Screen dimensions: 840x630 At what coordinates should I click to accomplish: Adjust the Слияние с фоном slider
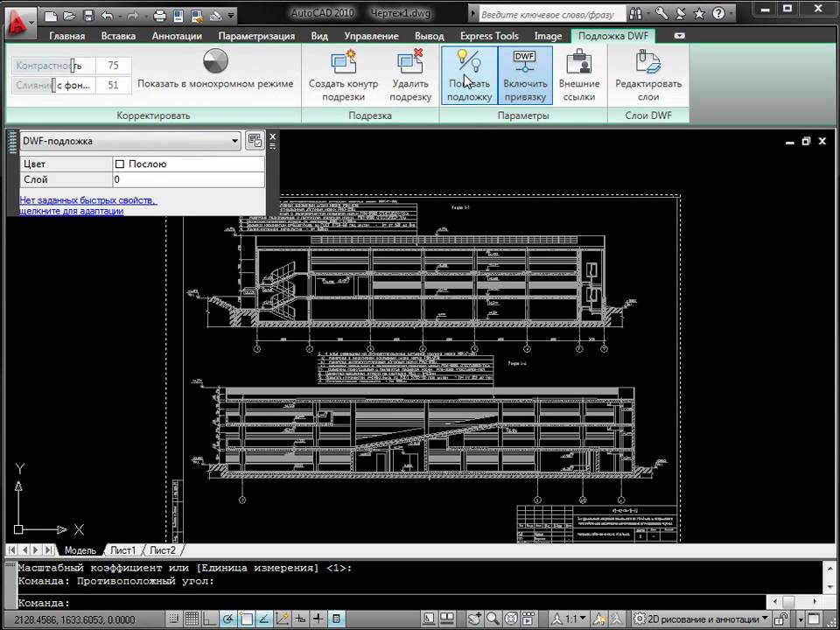pos(53,85)
